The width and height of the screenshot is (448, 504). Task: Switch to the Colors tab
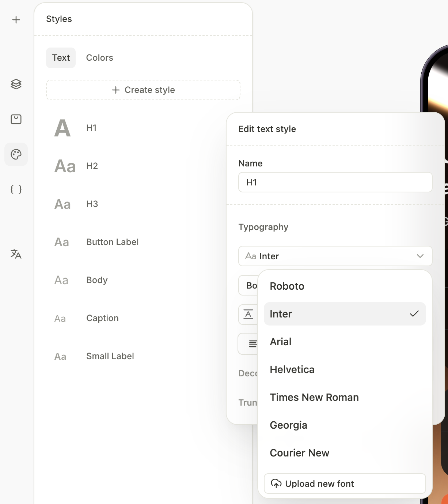(x=100, y=58)
